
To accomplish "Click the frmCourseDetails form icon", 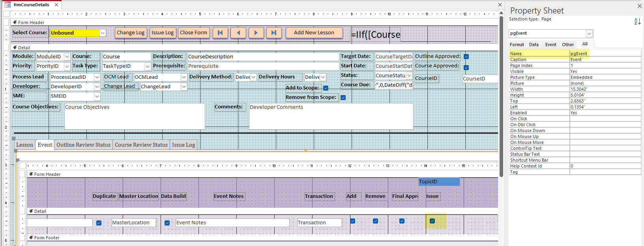I will tap(7, 5).
